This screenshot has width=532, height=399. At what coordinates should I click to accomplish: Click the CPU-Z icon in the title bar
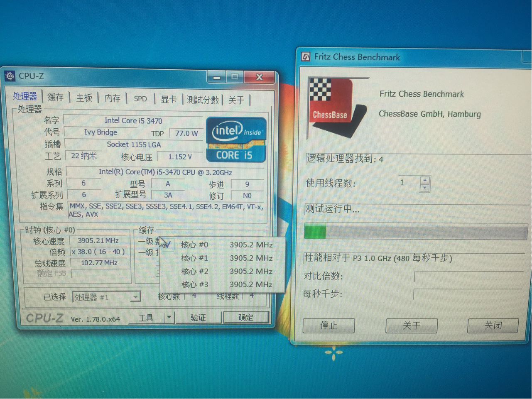point(9,76)
